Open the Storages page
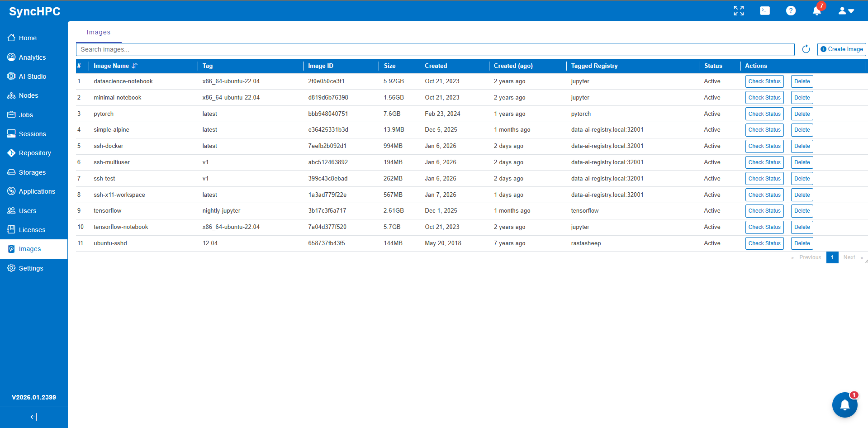Viewport: 868px width, 428px height. point(32,172)
